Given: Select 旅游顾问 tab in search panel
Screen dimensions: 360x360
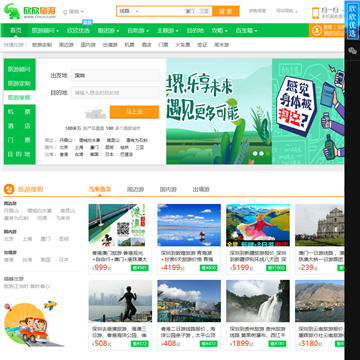Looking at the screenshot, I should [20, 69].
